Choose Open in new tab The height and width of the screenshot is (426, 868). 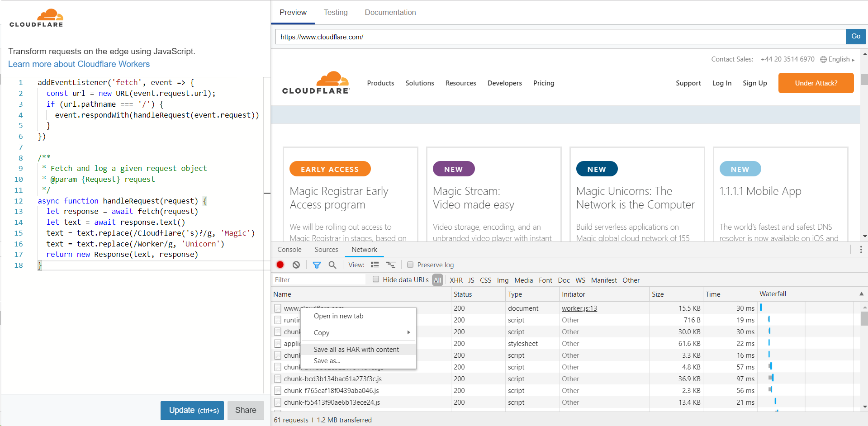pyautogui.click(x=358, y=316)
